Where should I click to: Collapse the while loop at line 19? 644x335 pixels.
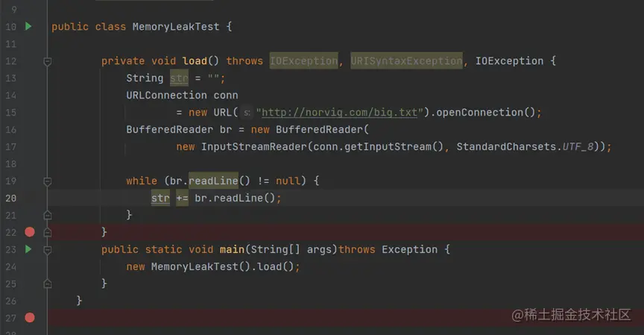coord(48,181)
